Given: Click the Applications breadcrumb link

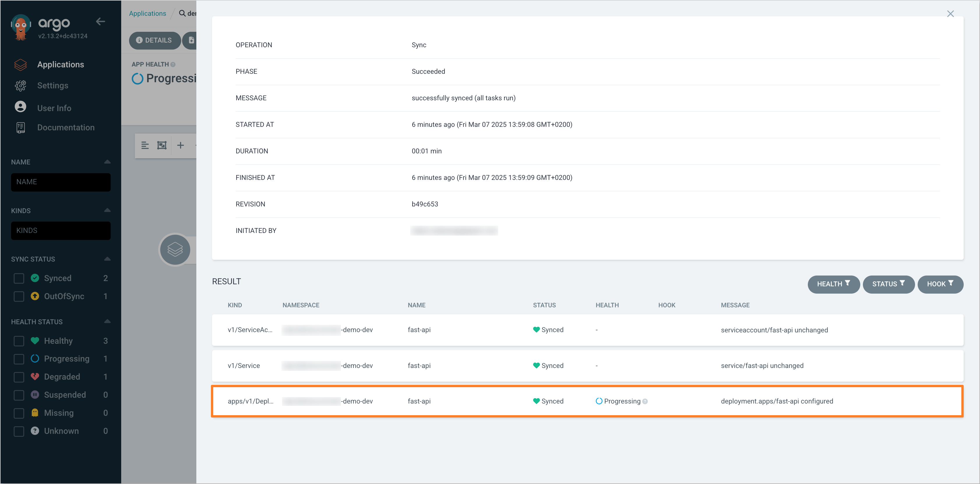Looking at the screenshot, I should click(x=148, y=13).
